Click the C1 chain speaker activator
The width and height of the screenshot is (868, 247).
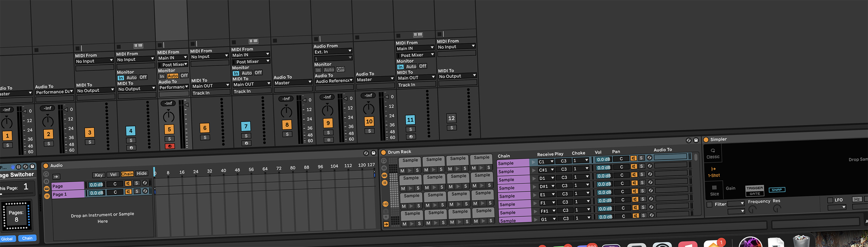tap(634, 158)
